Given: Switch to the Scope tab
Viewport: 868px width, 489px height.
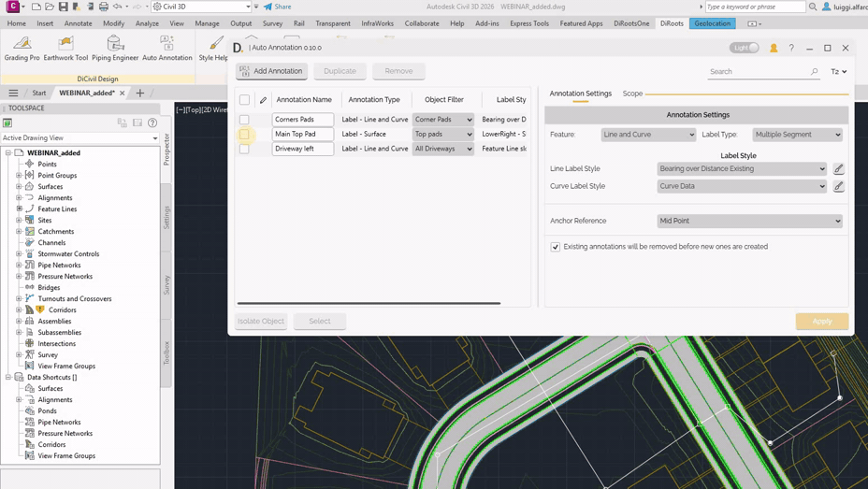Looking at the screenshot, I should point(632,93).
